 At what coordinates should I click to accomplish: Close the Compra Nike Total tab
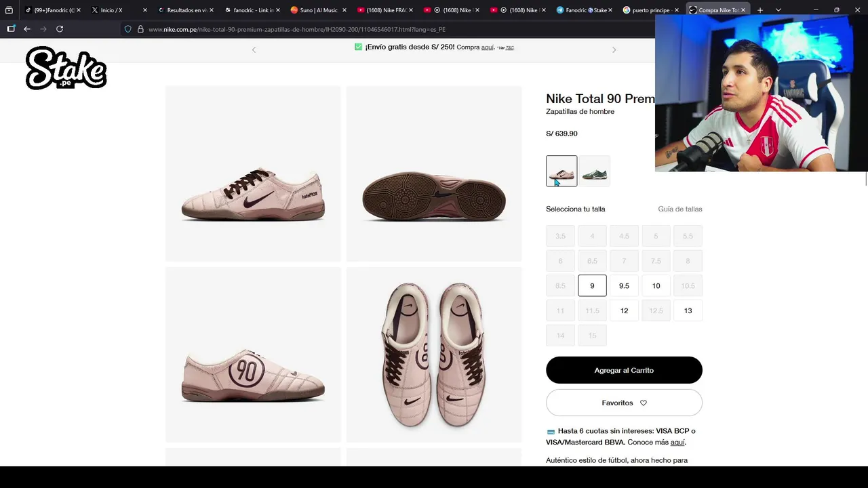[x=743, y=10]
